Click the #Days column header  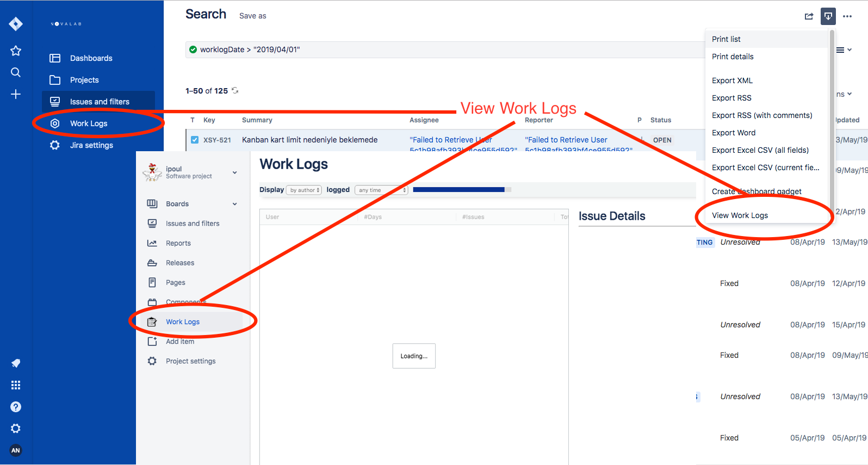coord(373,217)
